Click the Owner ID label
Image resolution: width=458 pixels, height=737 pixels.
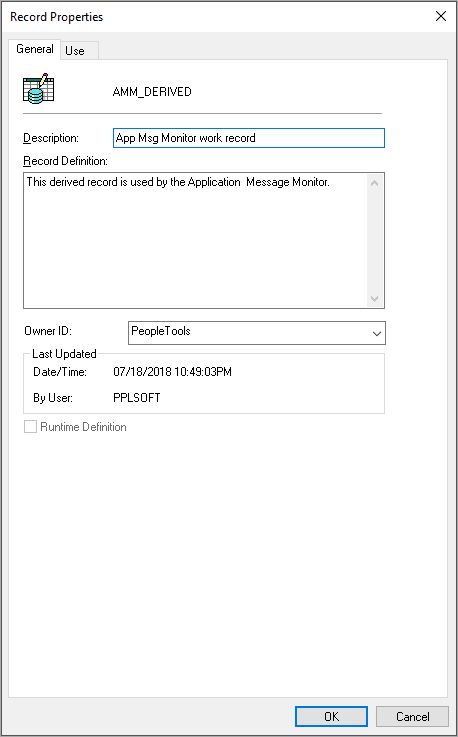(48, 331)
